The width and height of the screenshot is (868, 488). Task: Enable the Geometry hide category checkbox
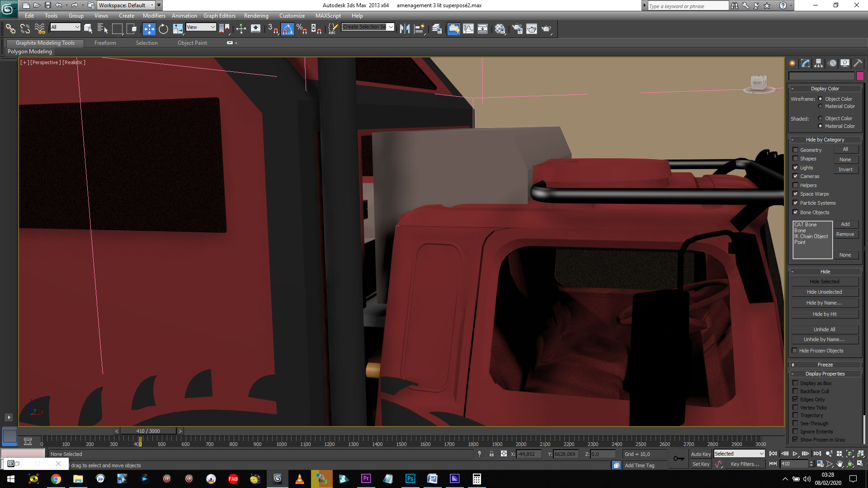click(795, 150)
